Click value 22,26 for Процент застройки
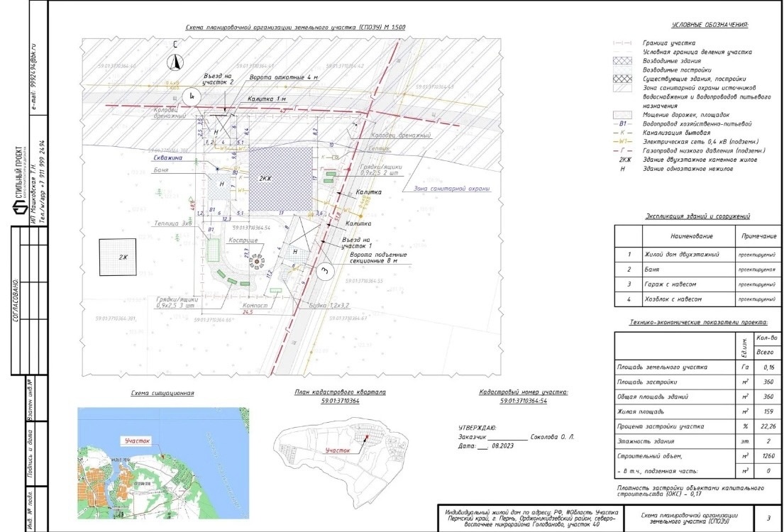 tap(768, 426)
